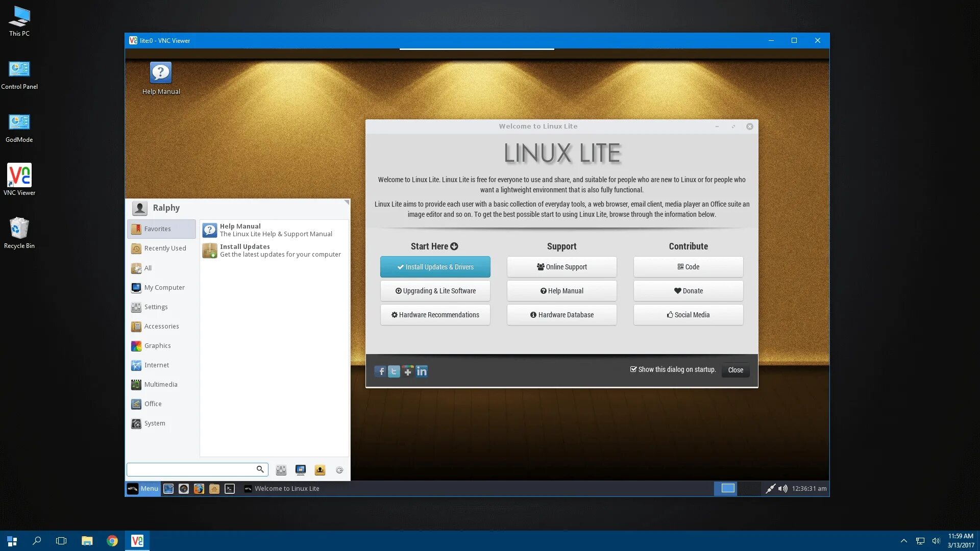Click the menu search input field
This screenshot has height=551, width=980.
coord(191,469)
